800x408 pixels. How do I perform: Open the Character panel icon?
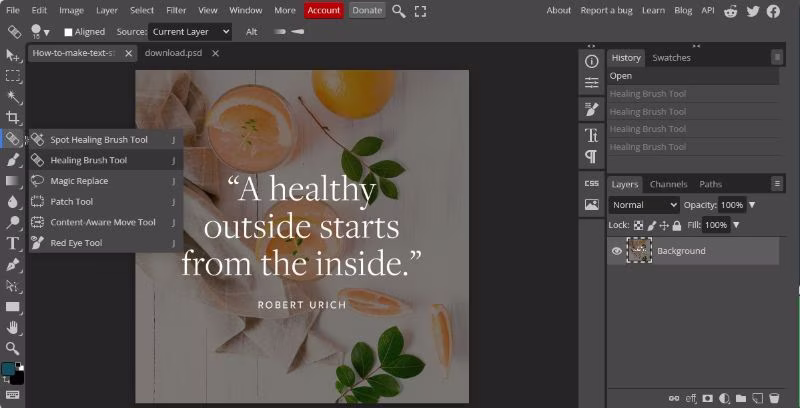[x=591, y=135]
